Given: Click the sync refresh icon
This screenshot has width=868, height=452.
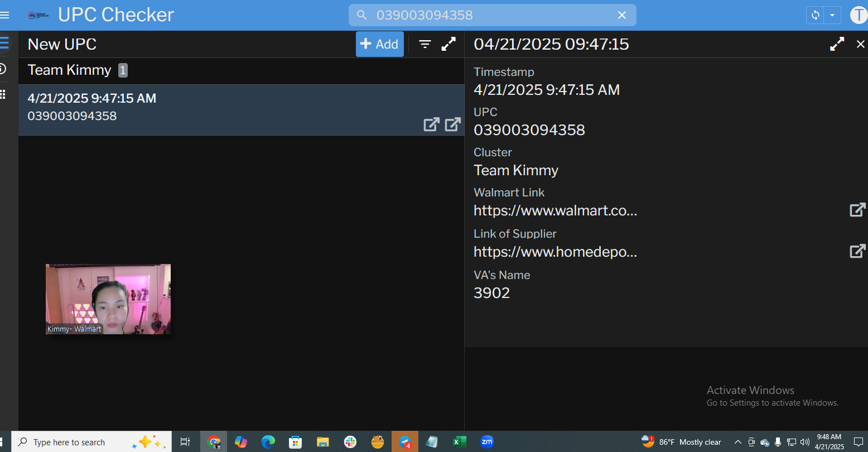Looking at the screenshot, I should tap(816, 15).
